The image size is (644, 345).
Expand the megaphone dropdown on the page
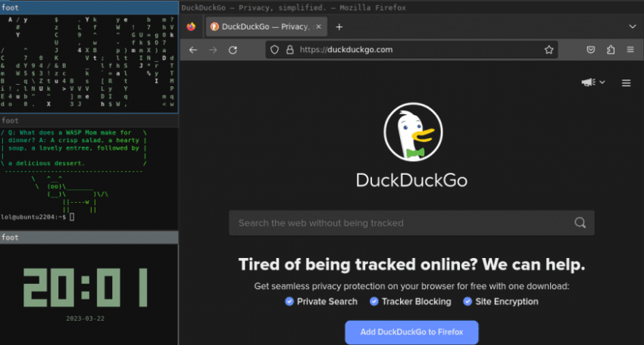pyautogui.click(x=593, y=82)
